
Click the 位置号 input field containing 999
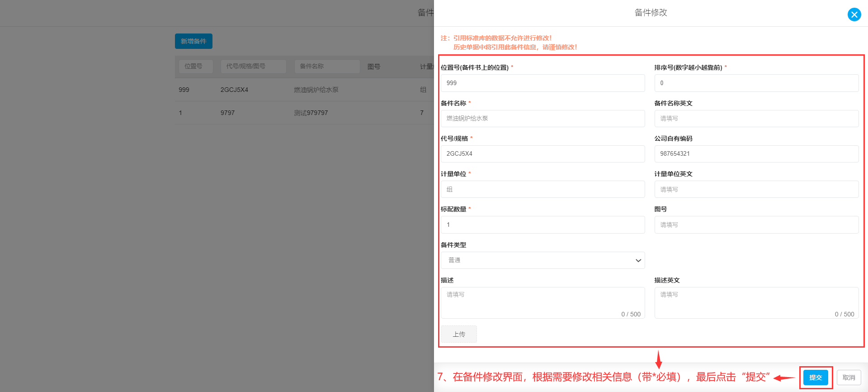(542, 83)
